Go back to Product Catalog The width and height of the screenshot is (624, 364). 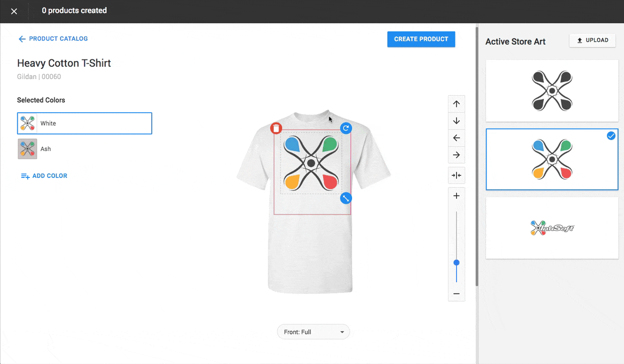(53, 39)
